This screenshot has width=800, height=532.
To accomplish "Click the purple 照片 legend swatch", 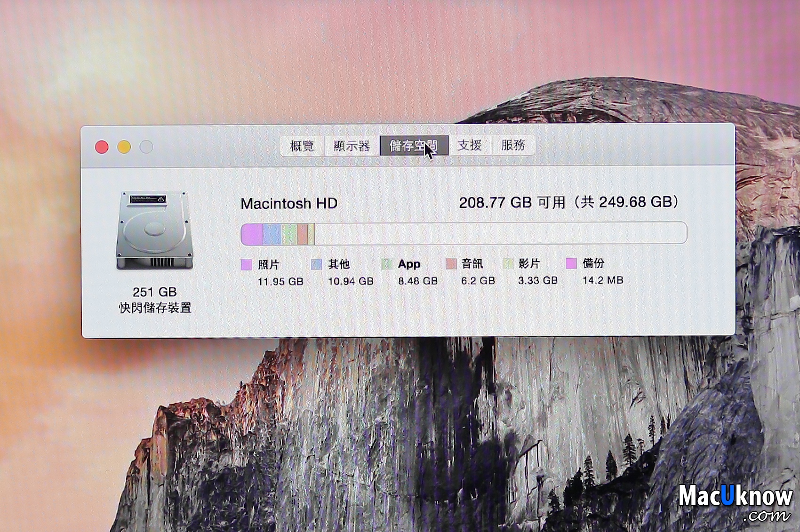I will click(x=246, y=265).
